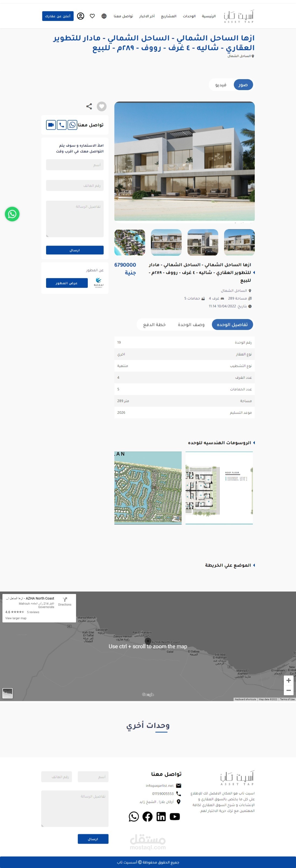Select the aerial lagoon compound thumbnail
This screenshot has height=868, width=296.
pos(130,242)
